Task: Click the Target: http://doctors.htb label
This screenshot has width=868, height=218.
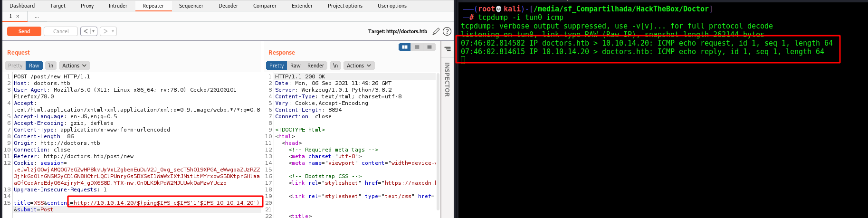Action: click(x=398, y=31)
